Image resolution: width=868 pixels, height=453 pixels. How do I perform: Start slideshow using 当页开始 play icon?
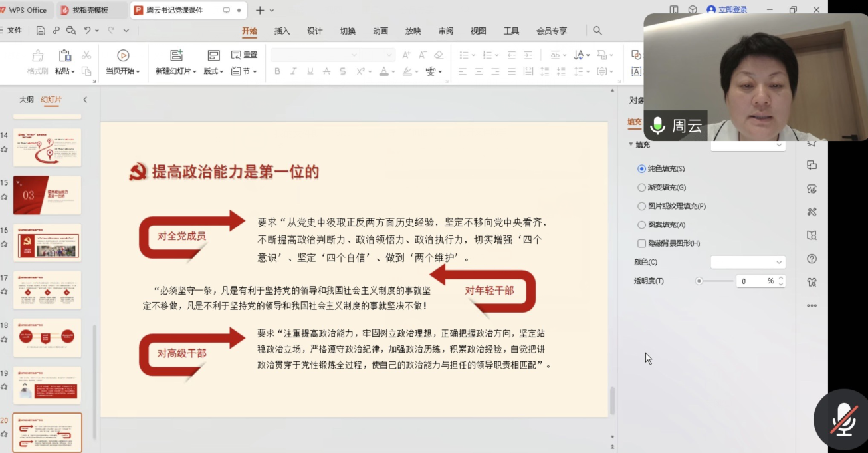click(122, 55)
